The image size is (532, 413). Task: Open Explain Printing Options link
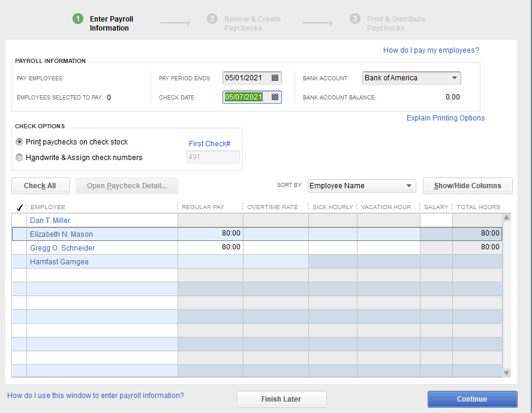click(x=446, y=118)
